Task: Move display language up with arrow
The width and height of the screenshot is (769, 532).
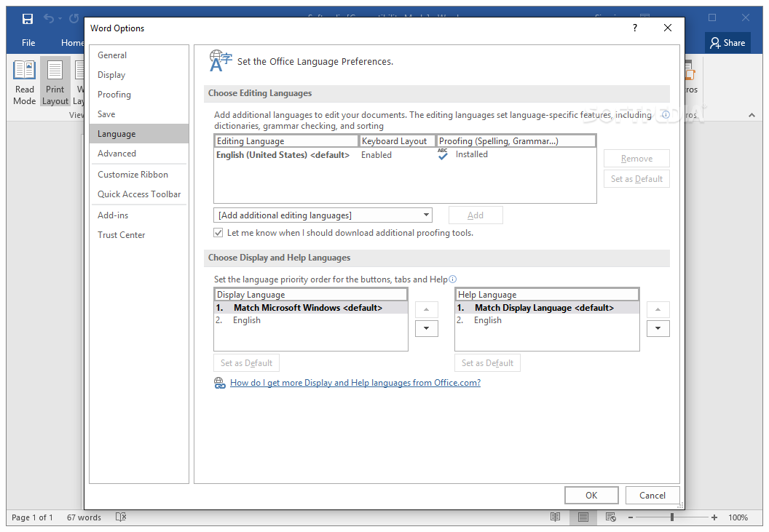Action: coord(427,309)
